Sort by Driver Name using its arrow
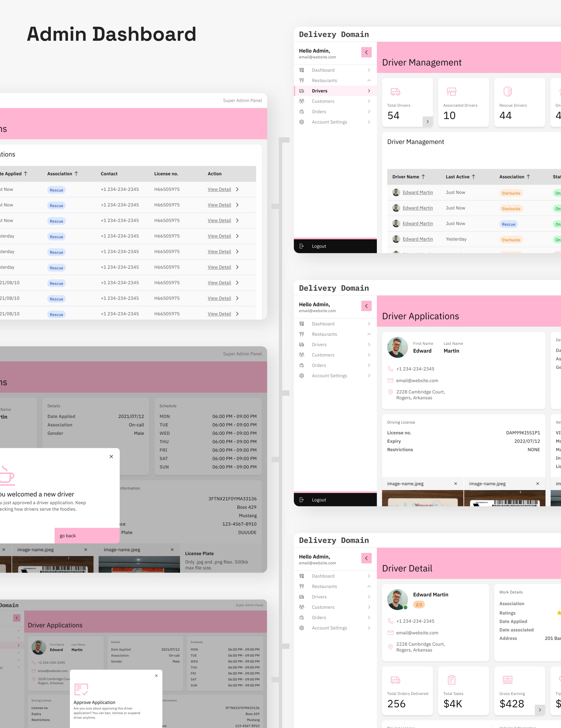Viewport: 561px width, 728px height. click(x=423, y=177)
